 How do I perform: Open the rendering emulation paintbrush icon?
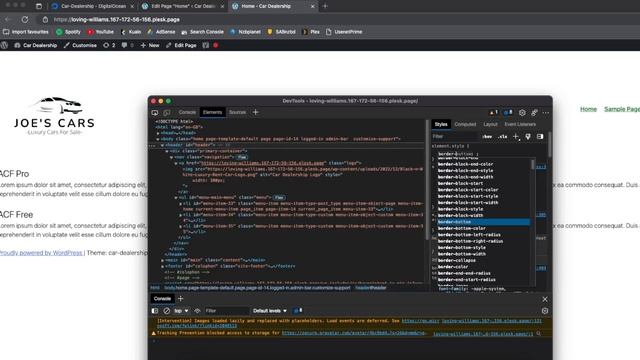[x=528, y=136]
